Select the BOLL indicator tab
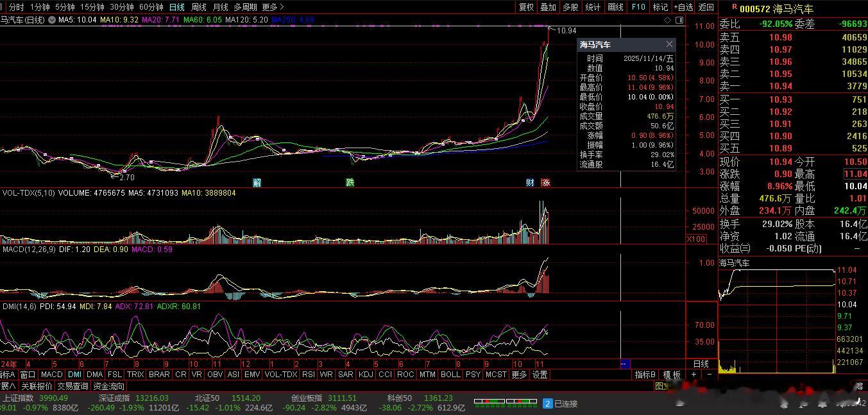 pyautogui.click(x=450, y=375)
